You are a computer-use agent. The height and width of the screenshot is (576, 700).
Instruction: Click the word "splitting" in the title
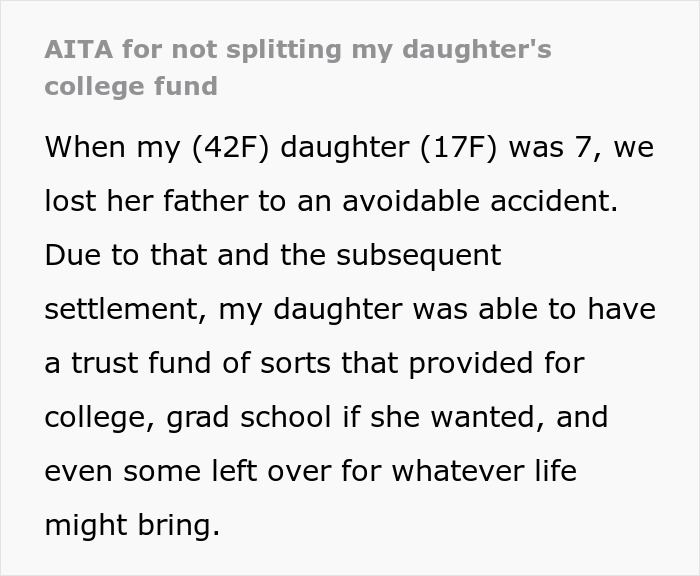270,49
